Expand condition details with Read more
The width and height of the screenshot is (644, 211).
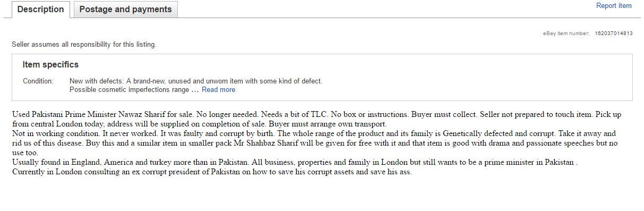point(218,90)
